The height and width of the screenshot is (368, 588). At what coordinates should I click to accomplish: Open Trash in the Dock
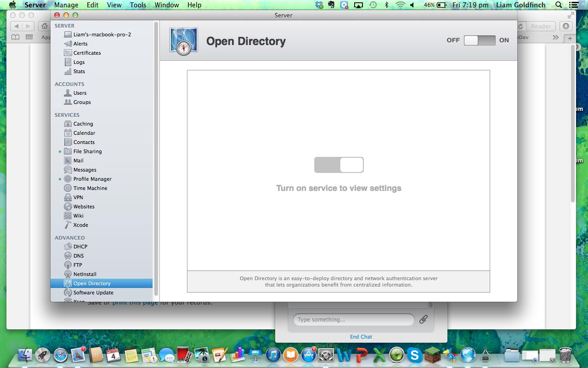565,355
